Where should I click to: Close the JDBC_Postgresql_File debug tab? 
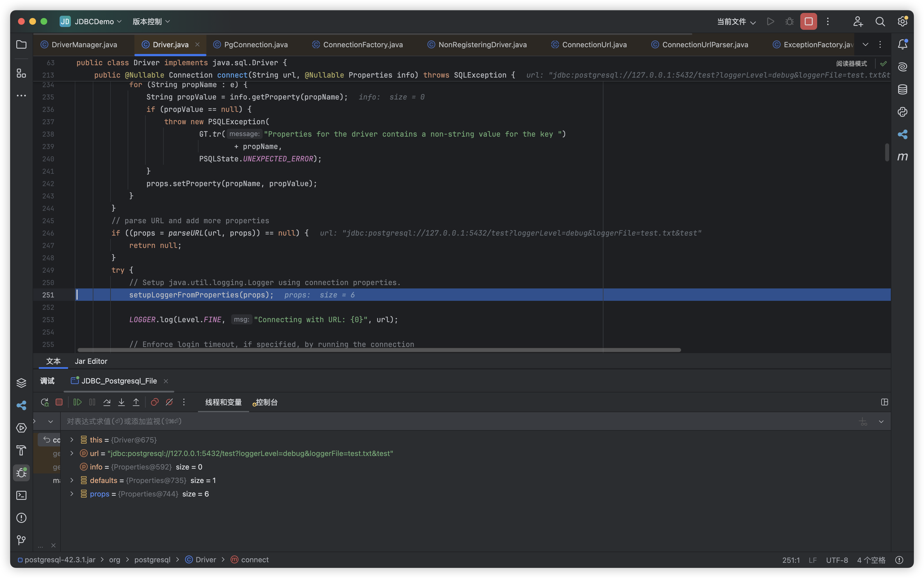(166, 381)
